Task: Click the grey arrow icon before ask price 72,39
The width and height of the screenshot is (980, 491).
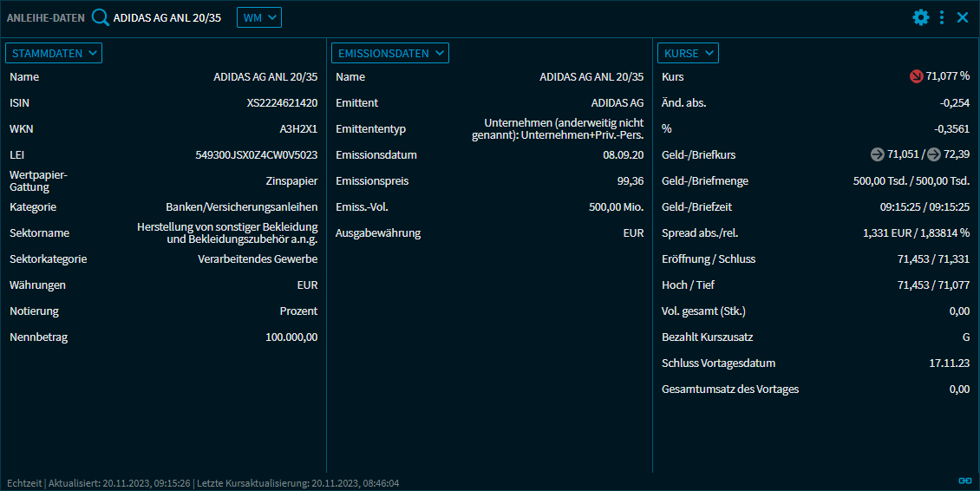Action: (934, 155)
